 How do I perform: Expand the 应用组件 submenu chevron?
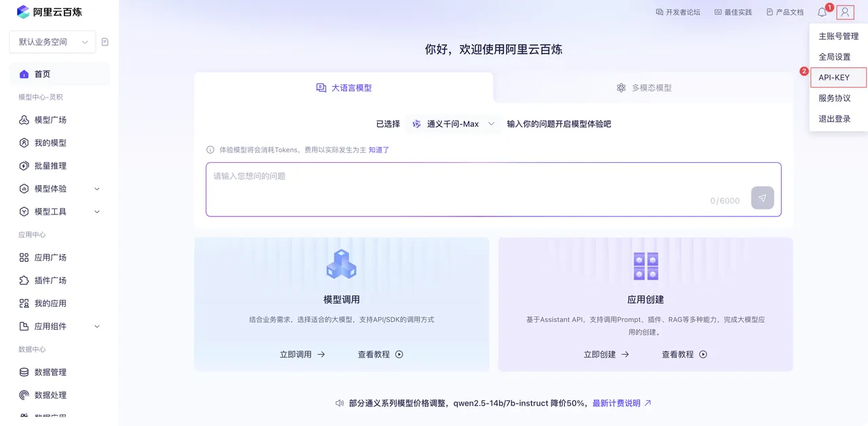pos(96,326)
